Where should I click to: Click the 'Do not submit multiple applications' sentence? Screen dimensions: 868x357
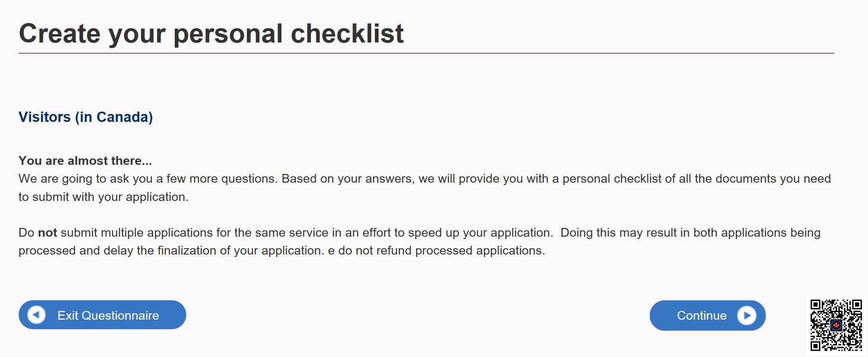point(286,232)
